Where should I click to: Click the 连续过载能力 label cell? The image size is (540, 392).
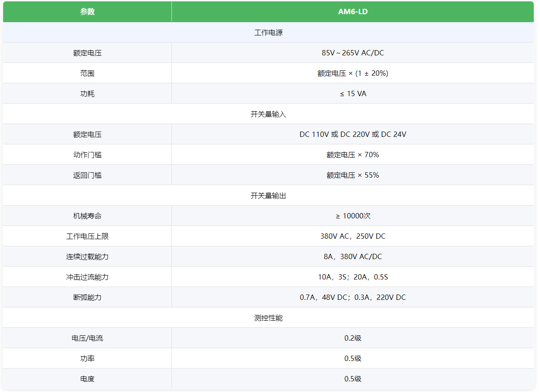coord(87,257)
